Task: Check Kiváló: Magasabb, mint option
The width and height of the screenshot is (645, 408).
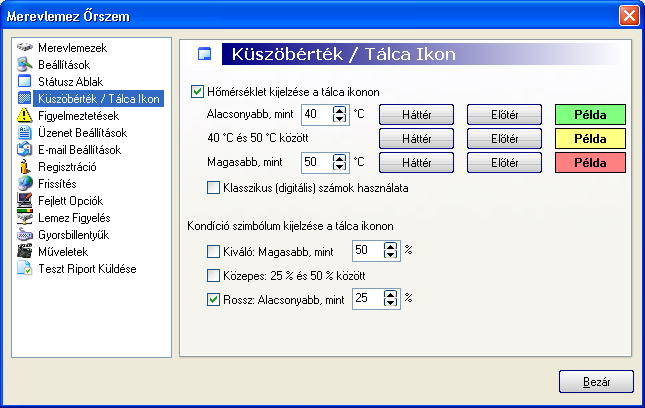Action: point(213,251)
